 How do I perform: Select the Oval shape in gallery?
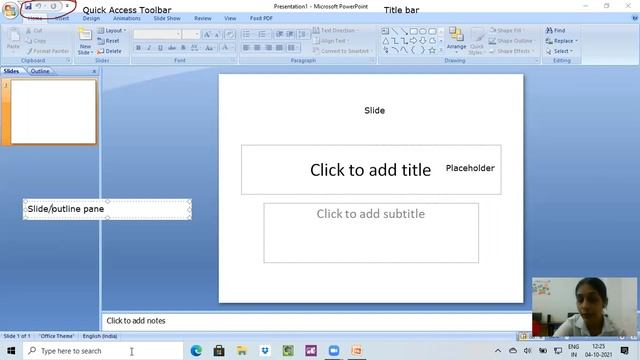click(x=423, y=31)
